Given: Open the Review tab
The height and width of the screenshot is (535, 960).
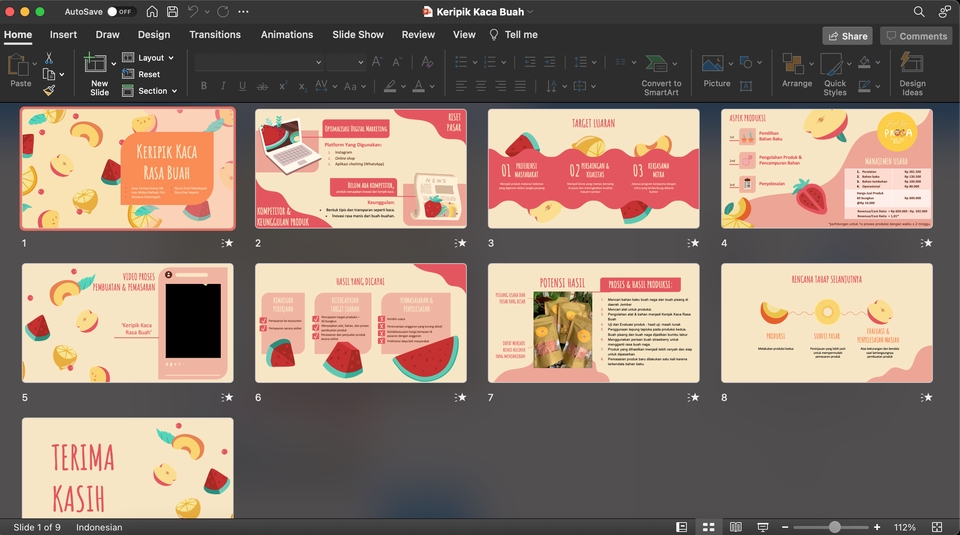Looking at the screenshot, I should click(x=418, y=35).
